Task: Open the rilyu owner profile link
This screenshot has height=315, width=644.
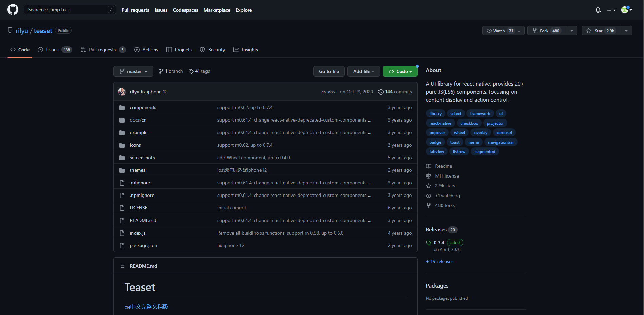Action: 22,31
